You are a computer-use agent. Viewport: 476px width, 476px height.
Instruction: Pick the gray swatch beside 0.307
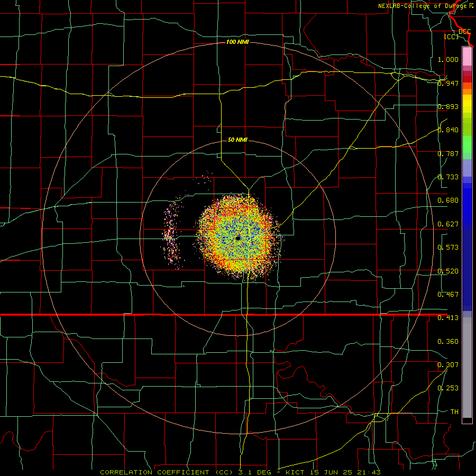pyautogui.click(x=467, y=368)
